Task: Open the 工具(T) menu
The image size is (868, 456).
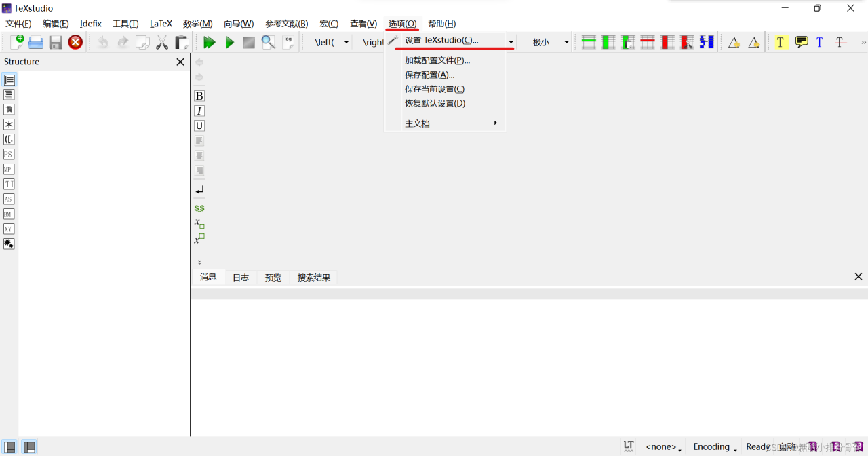Action: pyautogui.click(x=125, y=24)
